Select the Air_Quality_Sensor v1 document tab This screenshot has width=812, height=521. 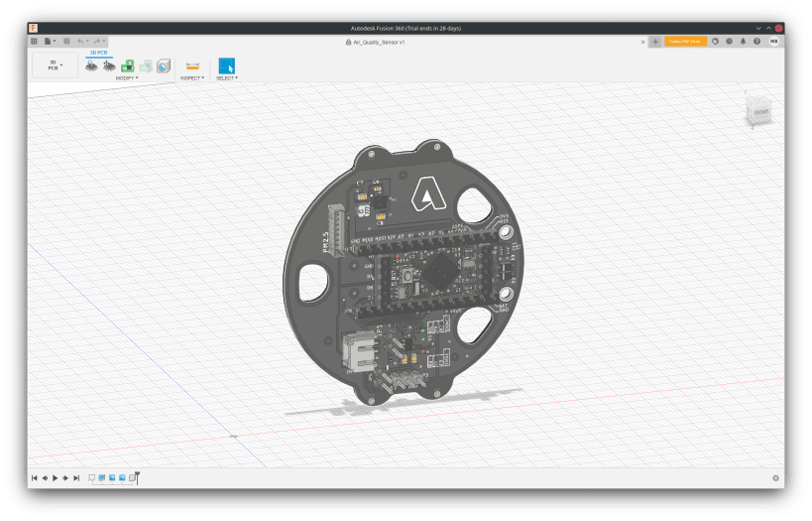(x=381, y=42)
